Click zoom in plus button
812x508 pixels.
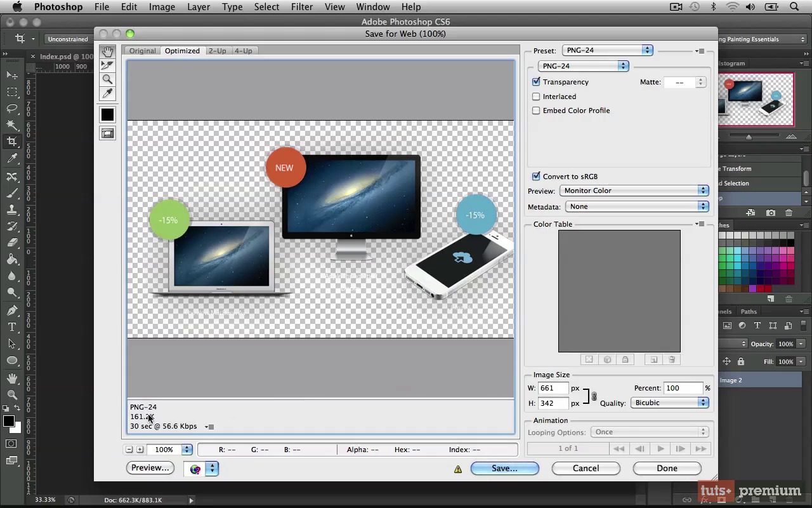pos(140,450)
